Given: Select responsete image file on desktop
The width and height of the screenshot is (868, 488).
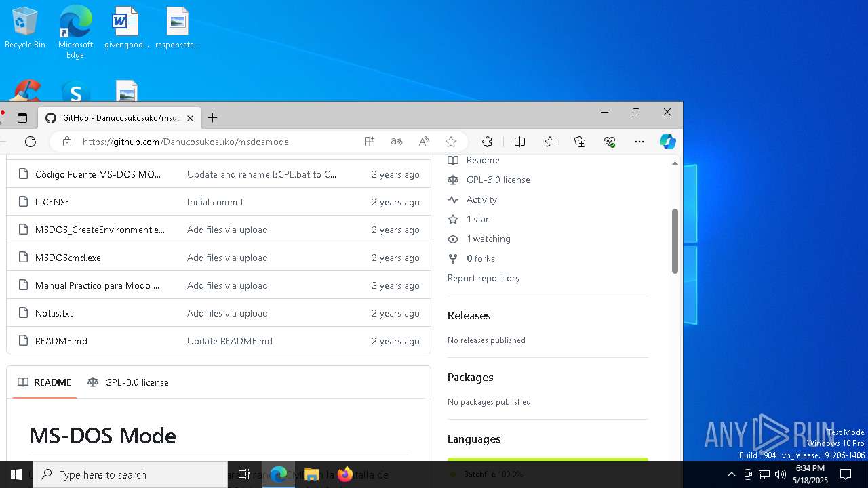Looking at the screenshot, I should coord(178,28).
